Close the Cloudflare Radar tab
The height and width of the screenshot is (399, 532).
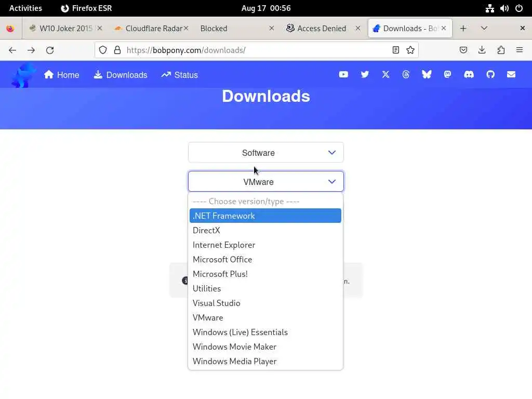point(186,28)
